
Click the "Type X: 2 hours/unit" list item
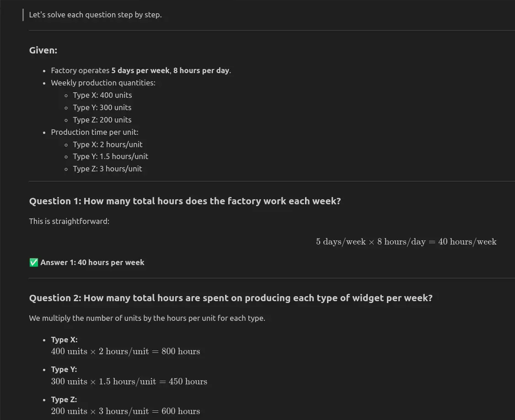point(108,144)
